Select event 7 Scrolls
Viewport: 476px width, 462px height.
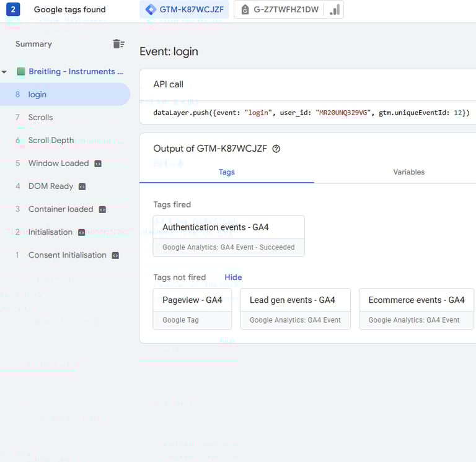65,118
